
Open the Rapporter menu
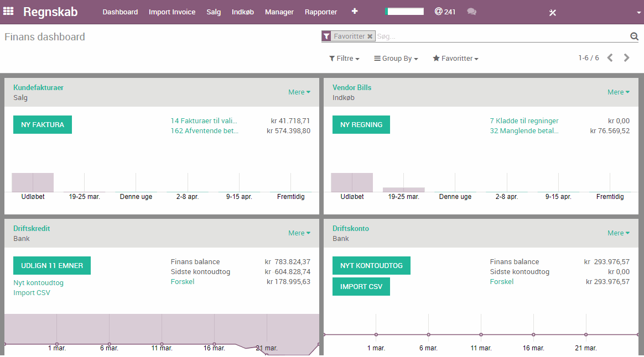[321, 12]
